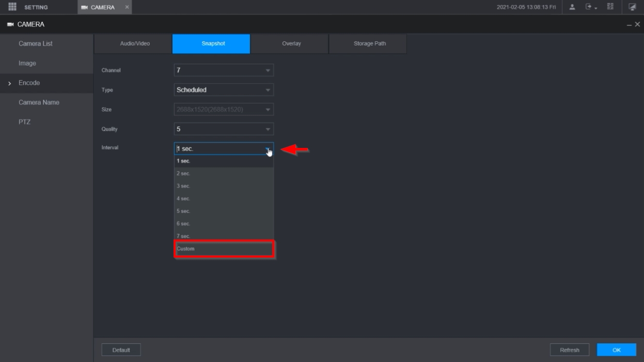This screenshot has width=644, height=362.
Task: Open the Size dropdown
Action: point(224,109)
